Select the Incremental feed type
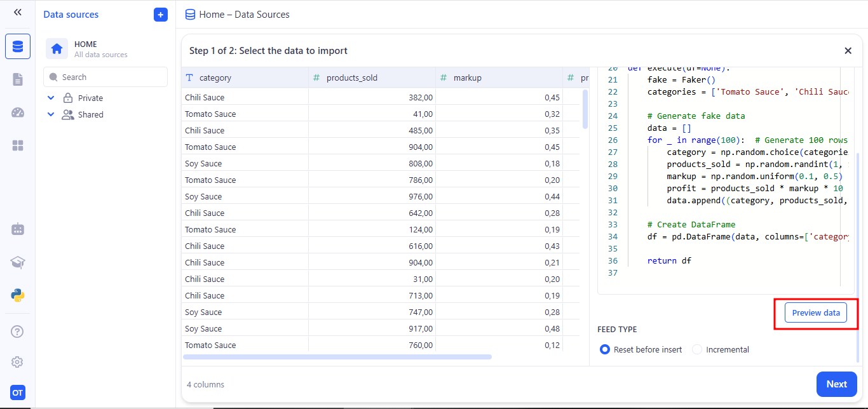868x409 pixels. (697, 349)
